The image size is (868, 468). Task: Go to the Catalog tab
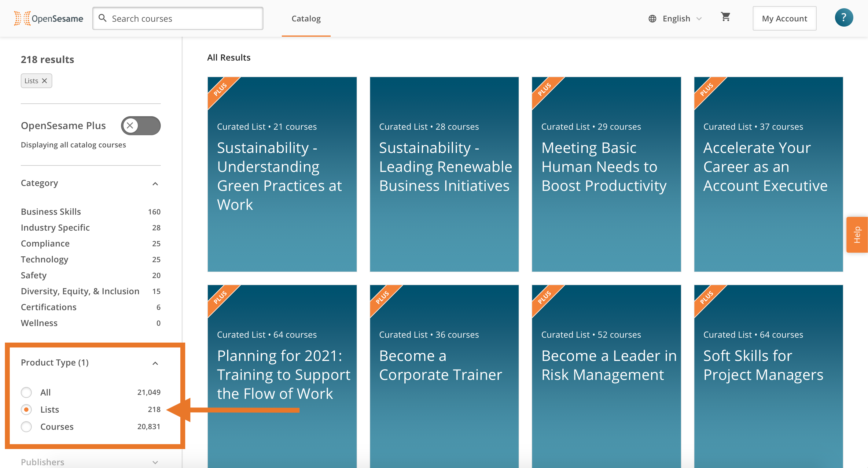pos(306,19)
